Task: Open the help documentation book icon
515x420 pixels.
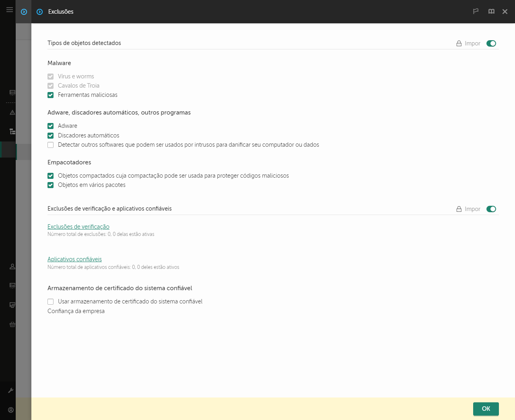Action: pyautogui.click(x=491, y=11)
